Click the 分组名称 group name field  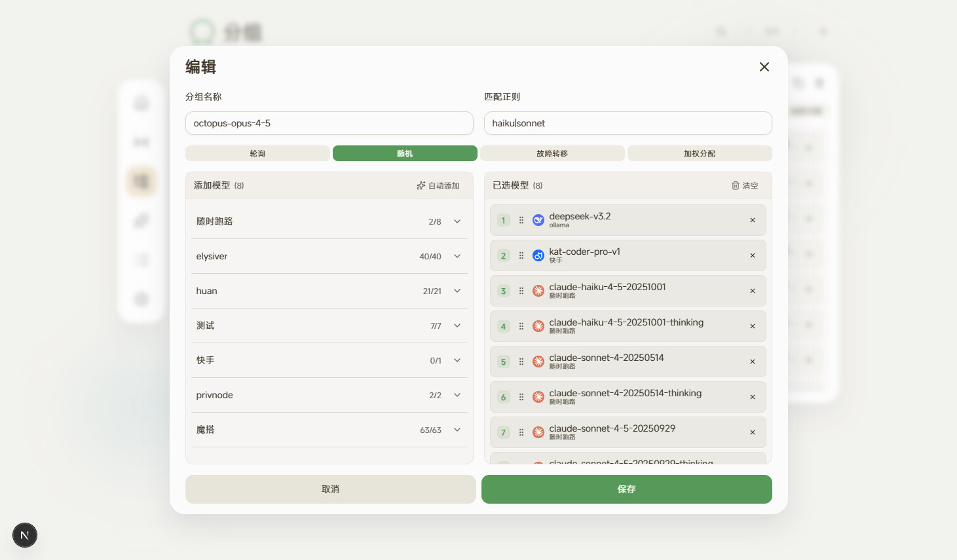pos(329,123)
